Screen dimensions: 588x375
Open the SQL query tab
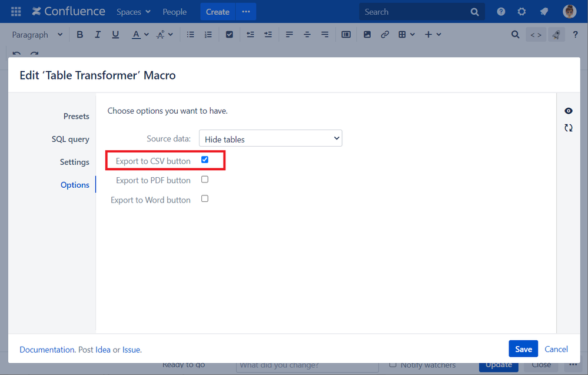point(71,139)
